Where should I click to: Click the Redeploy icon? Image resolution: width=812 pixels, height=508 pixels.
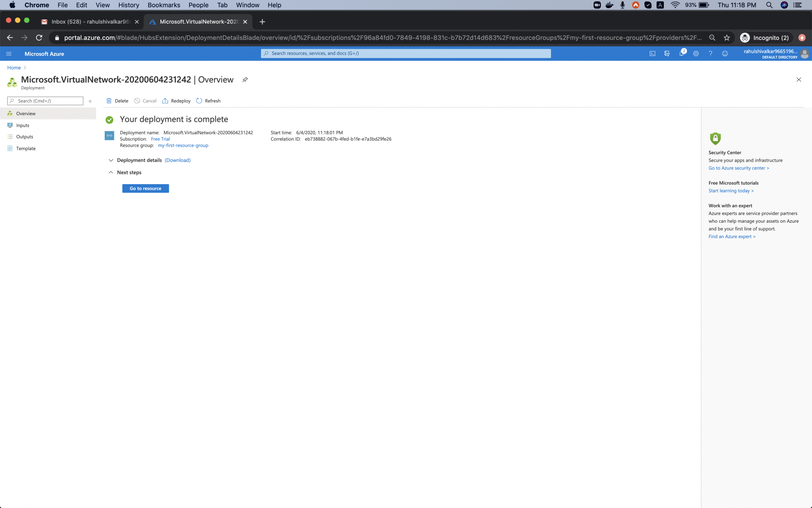[176, 100]
